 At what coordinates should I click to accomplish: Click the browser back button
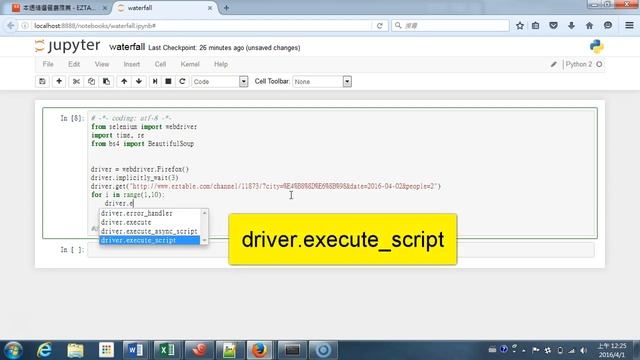(x=10, y=26)
